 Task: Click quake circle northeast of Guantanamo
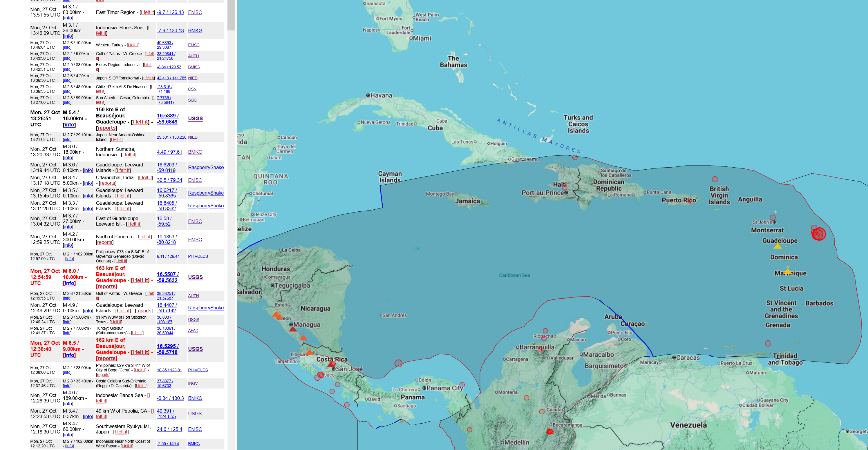575,157
